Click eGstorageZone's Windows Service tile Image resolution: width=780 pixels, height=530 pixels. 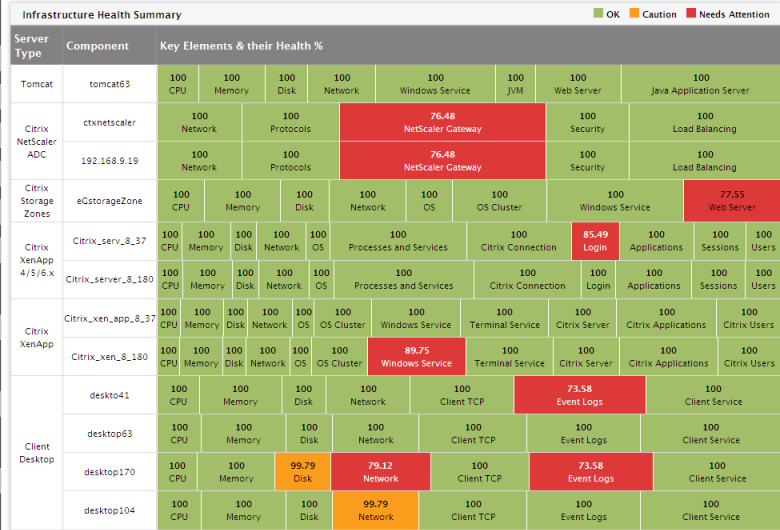click(615, 201)
